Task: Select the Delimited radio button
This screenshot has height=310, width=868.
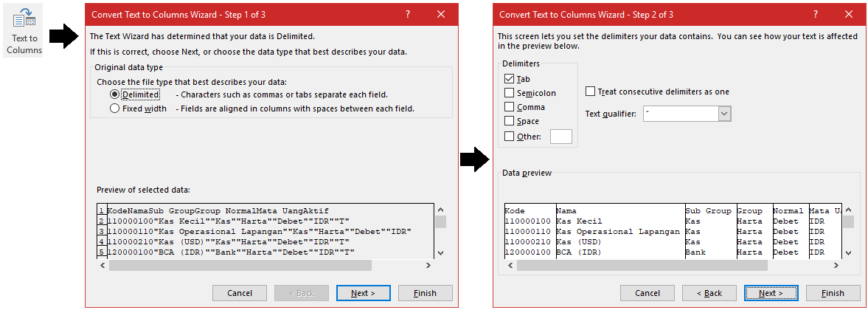Action: tap(114, 94)
